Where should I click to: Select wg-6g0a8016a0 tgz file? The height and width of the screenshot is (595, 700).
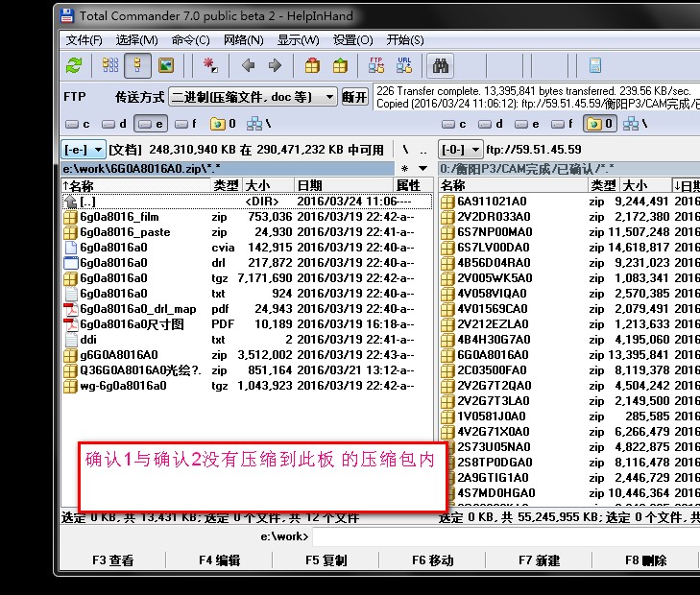[247, 386]
